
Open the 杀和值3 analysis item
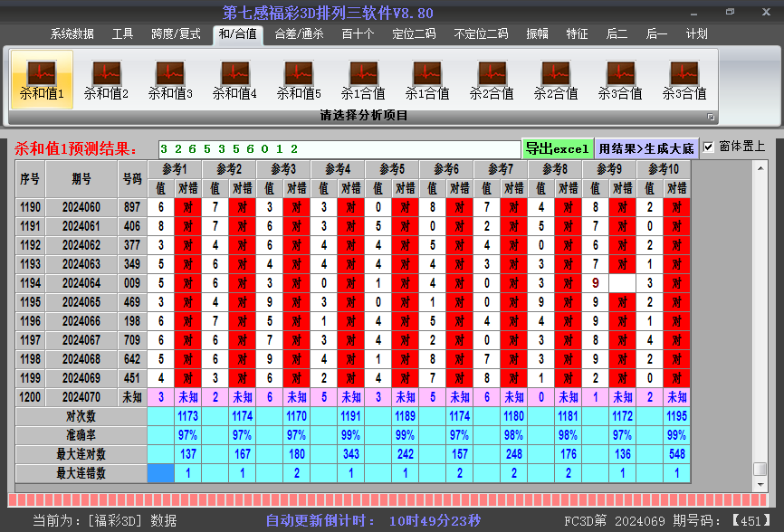[170, 80]
